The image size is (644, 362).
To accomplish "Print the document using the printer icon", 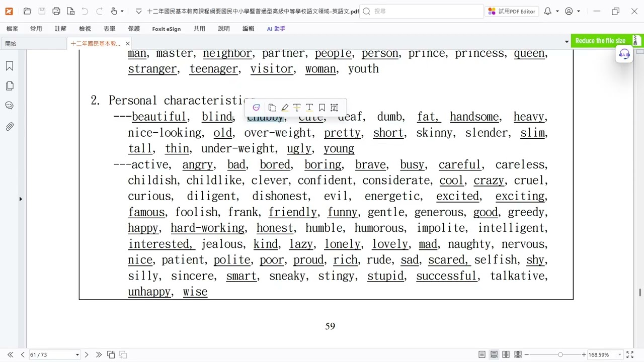I will click(56, 11).
